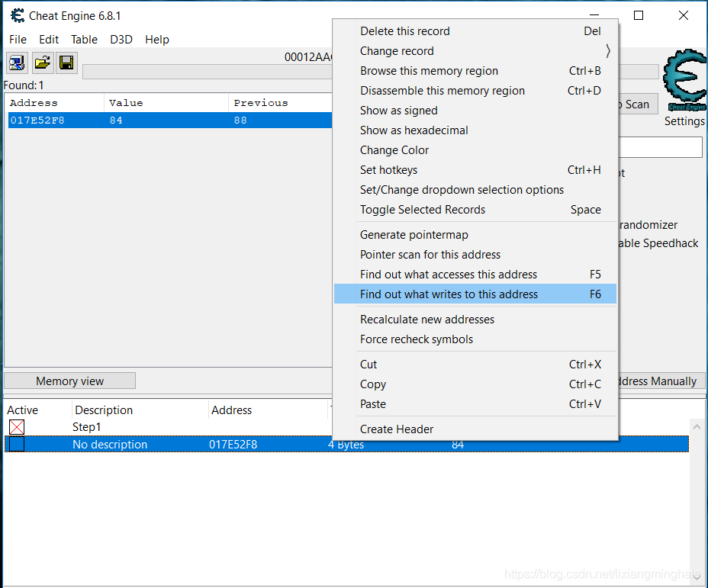Click the Cheat Engine title bar icon
The height and width of the screenshot is (588, 708).
18,16
